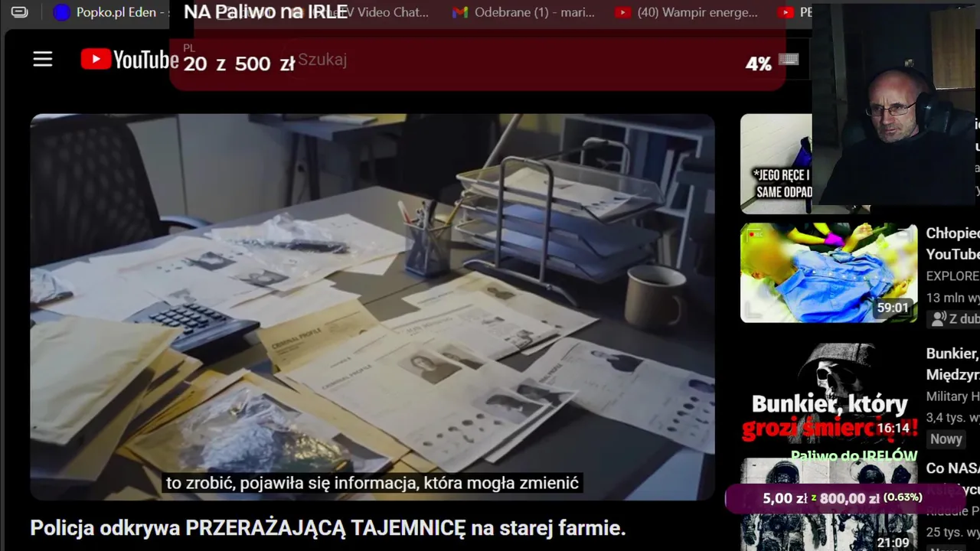The image size is (980, 551).
Task: Open the YouTube hamburger guide menu
Action: [x=43, y=59]
